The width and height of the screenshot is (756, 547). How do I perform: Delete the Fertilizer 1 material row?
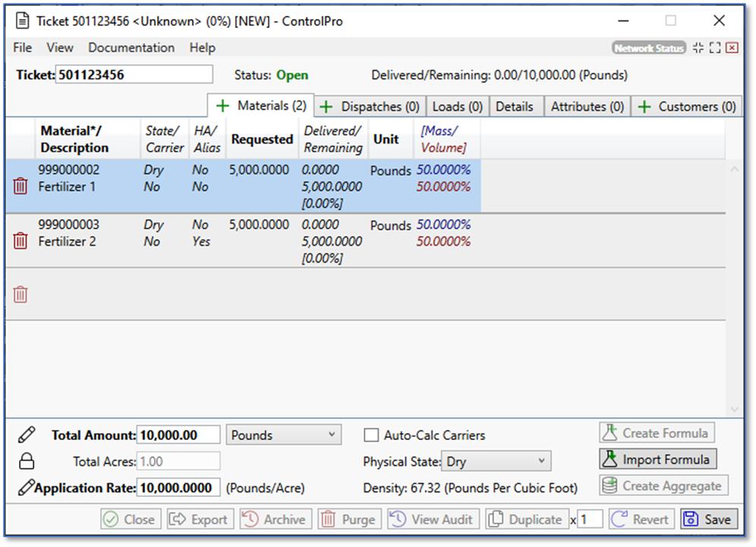20,186
